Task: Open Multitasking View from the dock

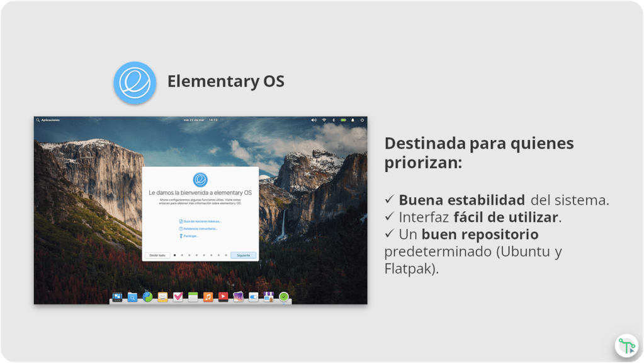Action: [117, 297]
